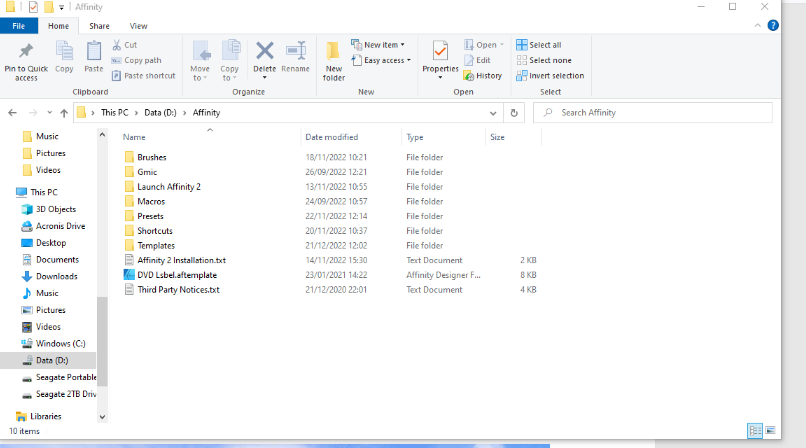Image resolution: width=806 pixels, height=448 pixels.
Task: Open Help question mark icon
Action: pos(773,25)
